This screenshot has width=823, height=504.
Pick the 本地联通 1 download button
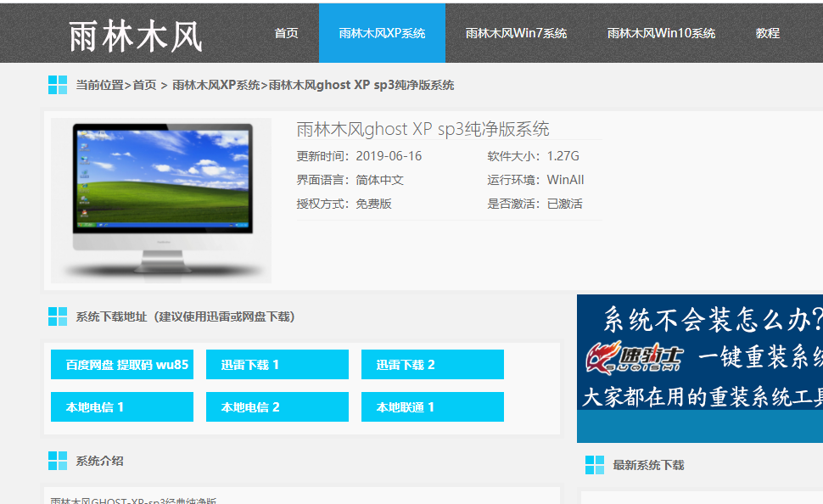433,407
